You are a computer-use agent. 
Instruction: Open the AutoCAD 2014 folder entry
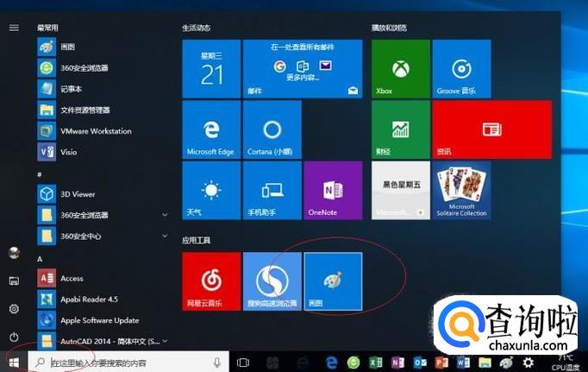coord(102,341)
